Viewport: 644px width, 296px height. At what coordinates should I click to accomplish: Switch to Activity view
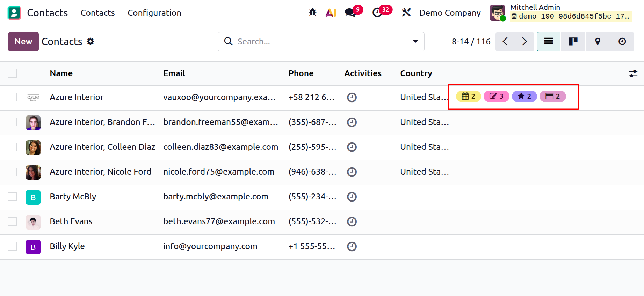click(x=622, y=42)
